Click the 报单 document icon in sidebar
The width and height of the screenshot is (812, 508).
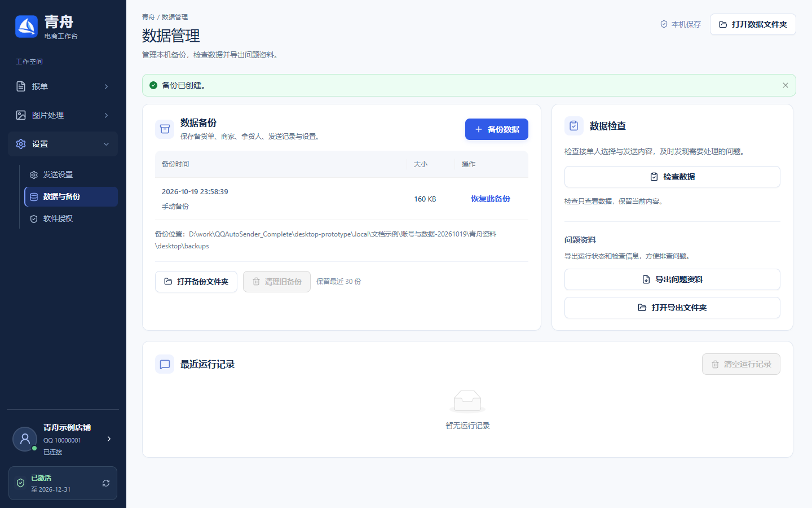(x=21, y=86)
